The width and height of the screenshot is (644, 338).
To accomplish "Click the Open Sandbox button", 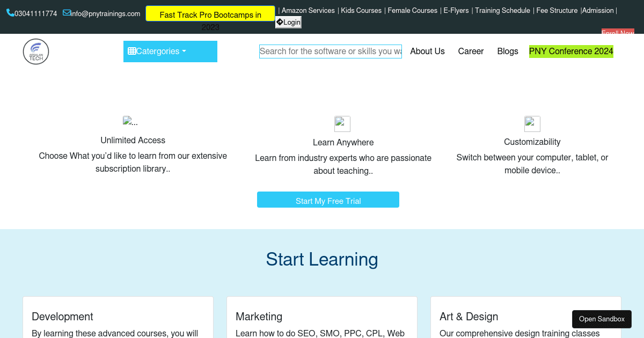I will pos(602,319).
